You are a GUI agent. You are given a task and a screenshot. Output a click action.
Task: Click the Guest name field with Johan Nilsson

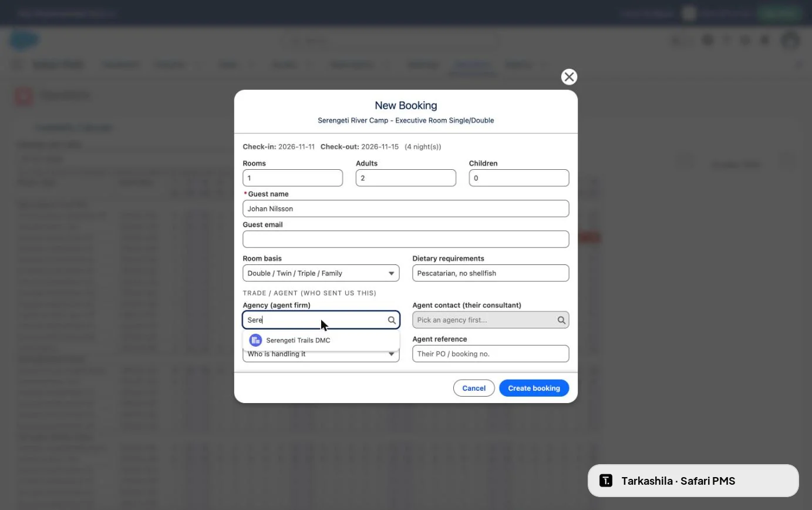pos(406,209)
